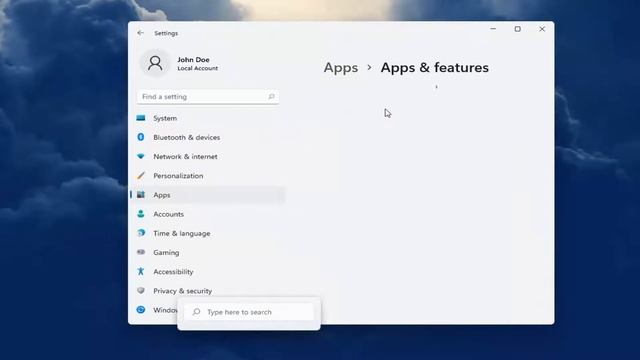Select the Apps category label

pyautogui.click(x=162, y=195)
